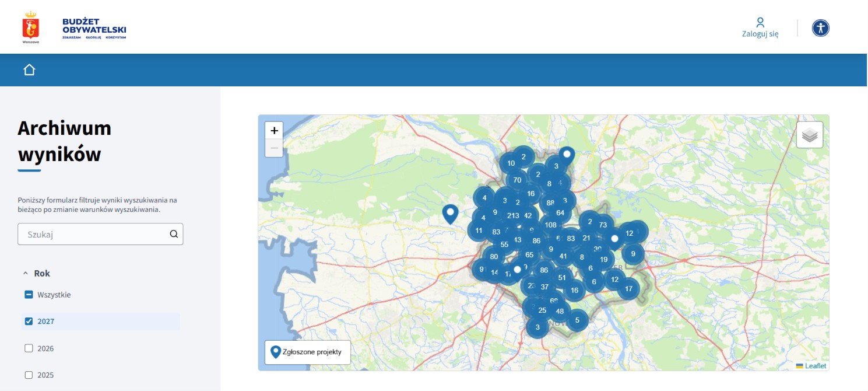Open accessibility options icon
The width and height of the screenshot is (868, 391).
click(x=821, y=28)
